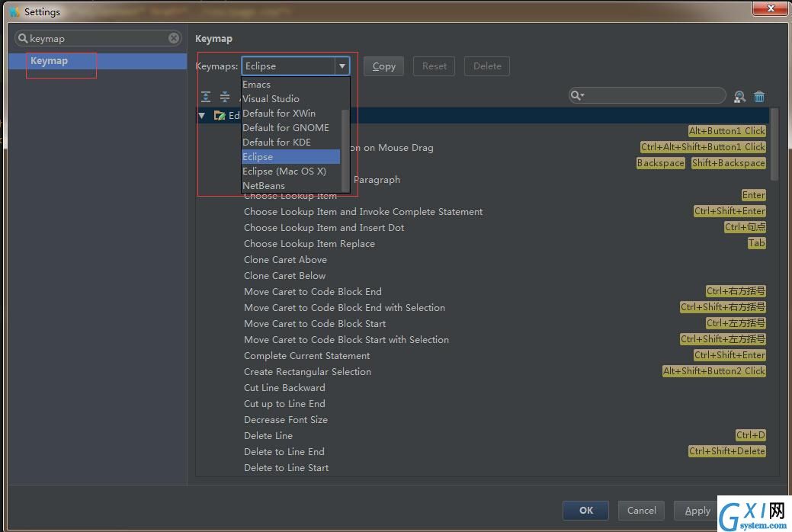
Task: Select Move Caret to Code Block End
Action: 313,291
